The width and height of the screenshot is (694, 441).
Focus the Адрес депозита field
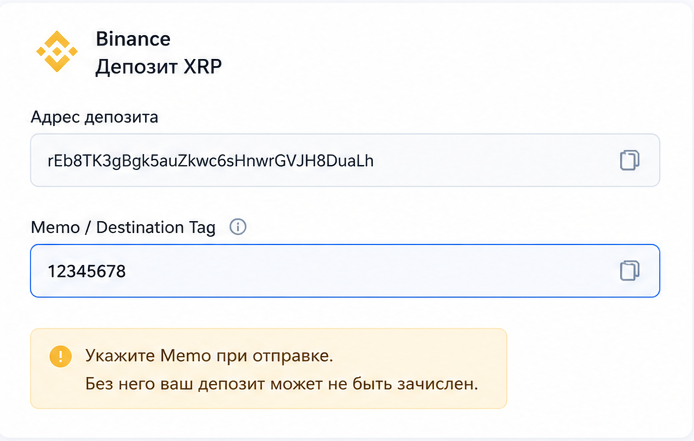click(x=345, y=160)
